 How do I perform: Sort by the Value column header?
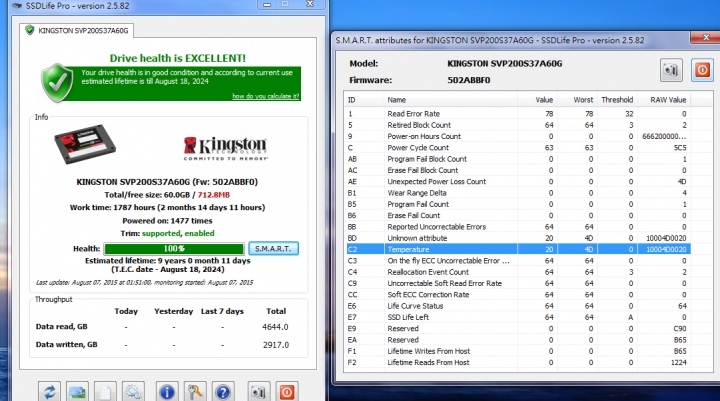click(x=536, y=100)
